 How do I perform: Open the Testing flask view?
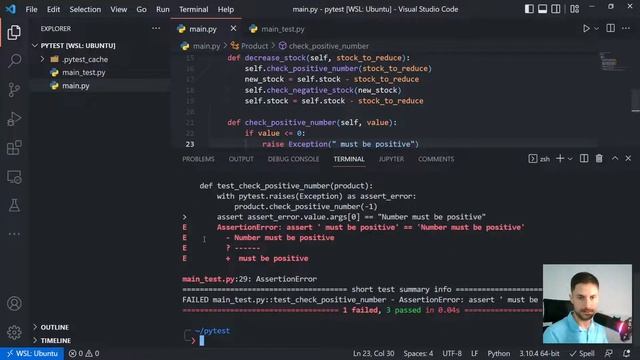pos(14,205)
